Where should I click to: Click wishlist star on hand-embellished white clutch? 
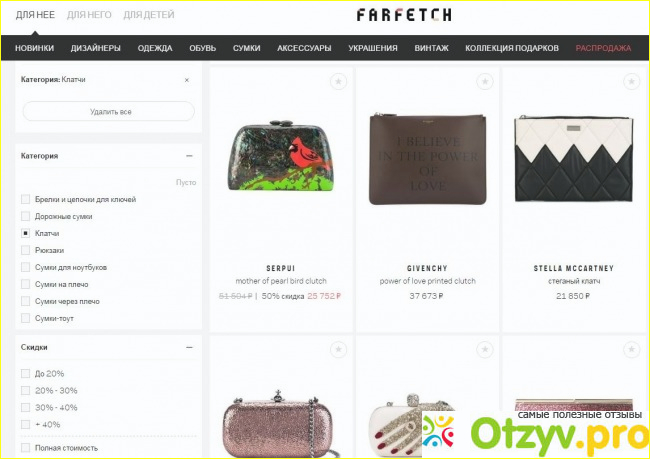pos(485,350)
